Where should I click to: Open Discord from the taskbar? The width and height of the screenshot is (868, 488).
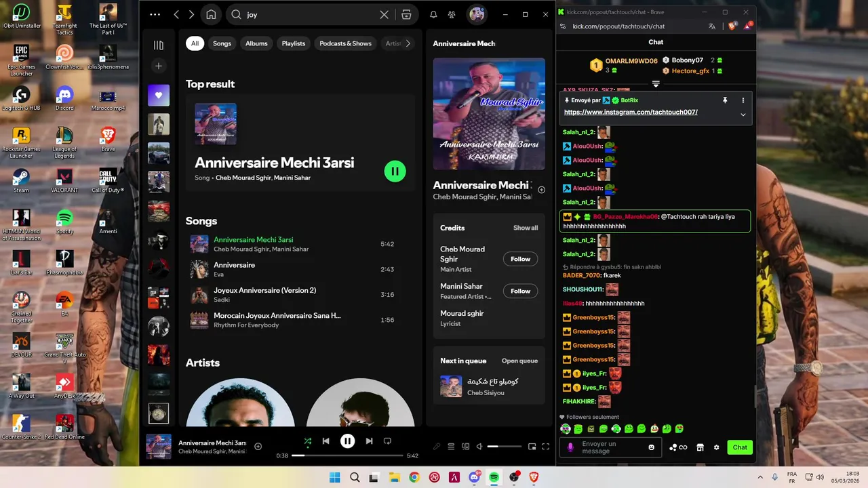(474, 477)
